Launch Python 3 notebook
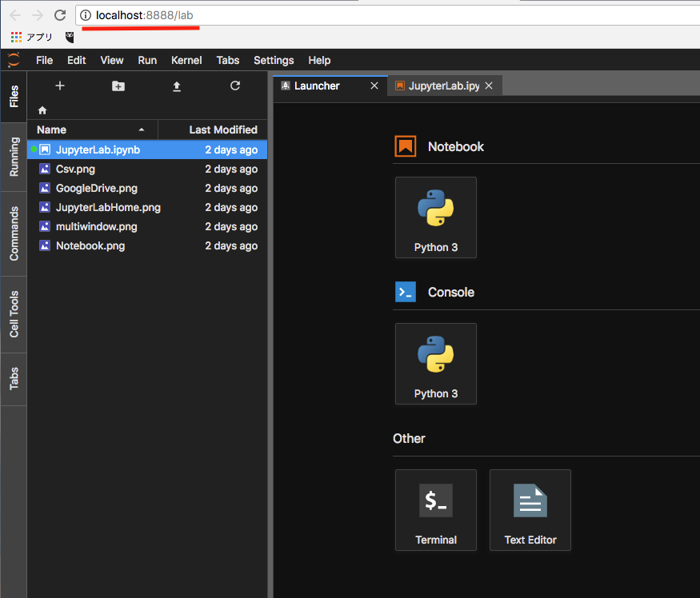Screen dimensions: 700x598 tap(436, 217)
